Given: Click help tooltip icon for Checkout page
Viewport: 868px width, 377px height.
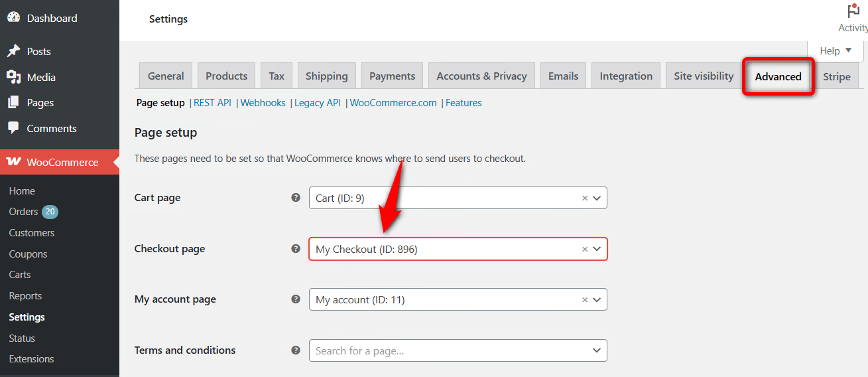Looking at the screenshot, I should pos(296,249).
